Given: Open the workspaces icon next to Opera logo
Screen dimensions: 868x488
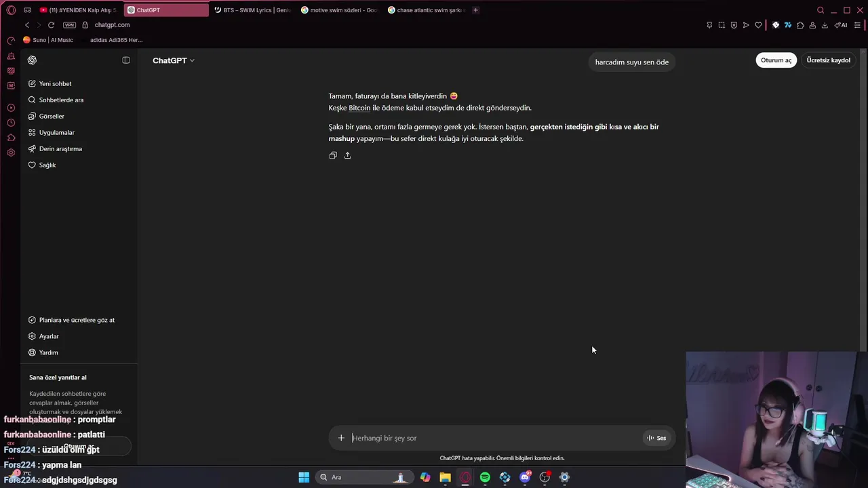Looking at the screenshot, I should 27,10.
